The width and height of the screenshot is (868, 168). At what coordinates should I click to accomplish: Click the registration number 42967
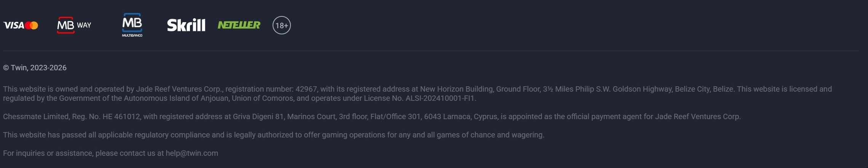tap(306, 89)
